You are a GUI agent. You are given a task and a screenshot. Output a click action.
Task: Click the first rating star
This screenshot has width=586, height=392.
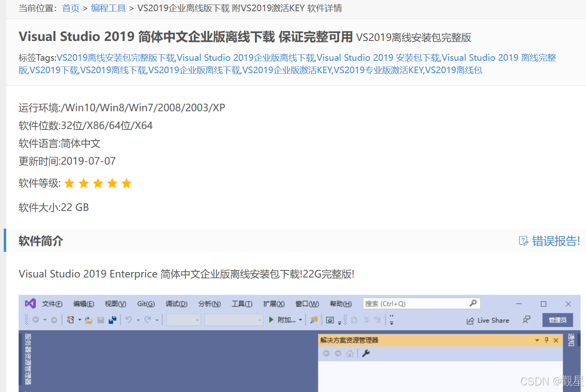70,183
